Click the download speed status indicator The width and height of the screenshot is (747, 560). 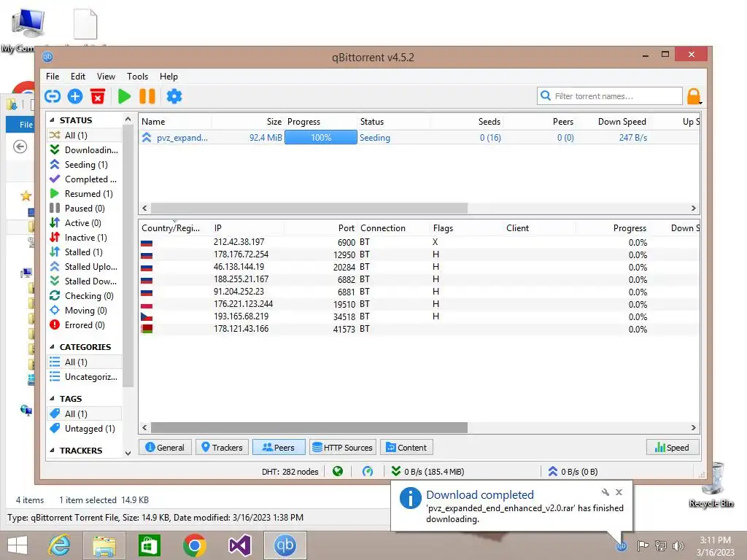[427, 472]
